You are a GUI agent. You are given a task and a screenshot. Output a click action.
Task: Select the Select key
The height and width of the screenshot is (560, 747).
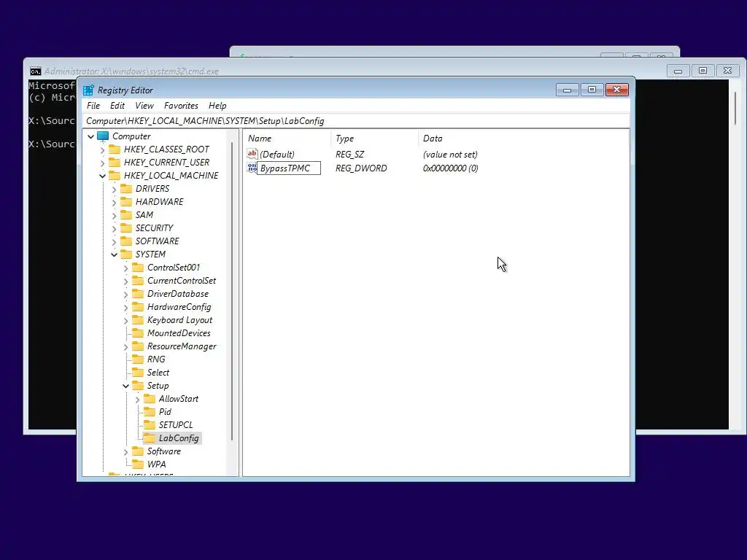[158, 373]
